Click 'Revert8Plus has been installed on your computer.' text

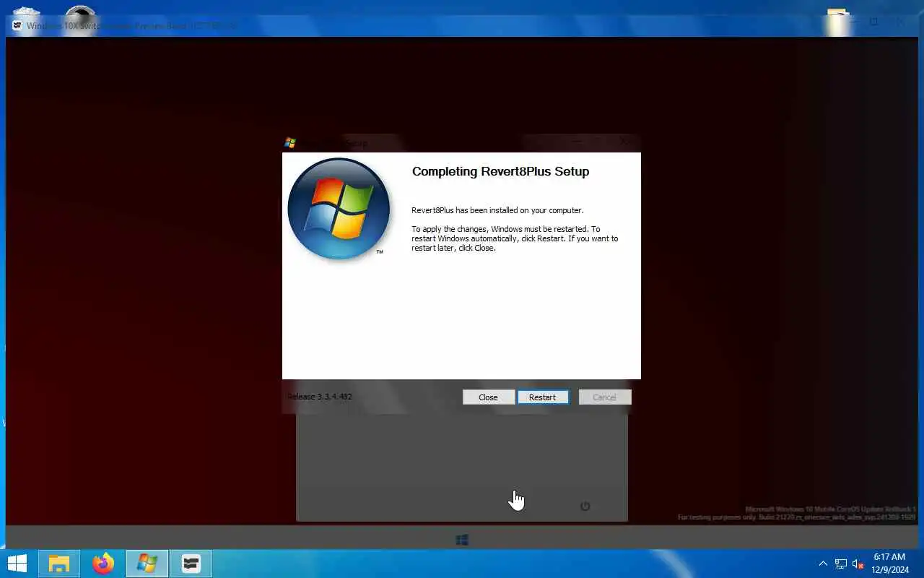coord(497,211)
